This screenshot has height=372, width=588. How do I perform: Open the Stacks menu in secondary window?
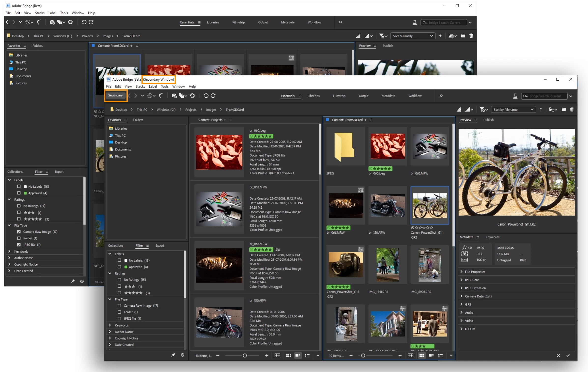(x=140, y=86)
